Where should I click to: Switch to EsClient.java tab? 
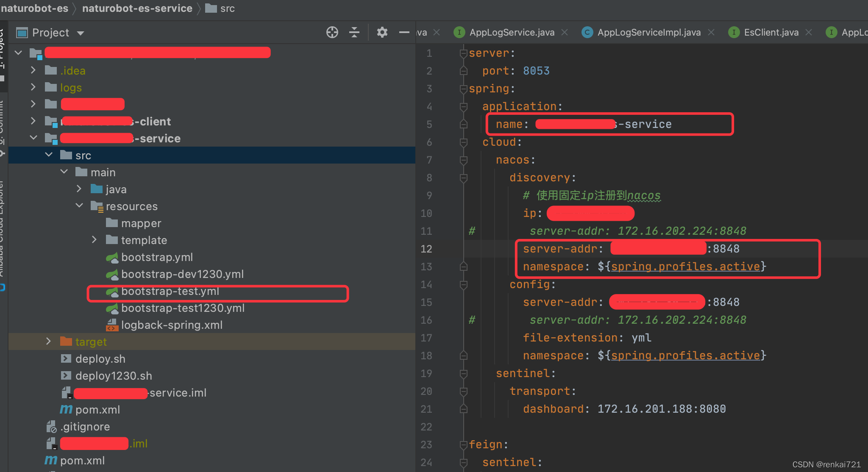pyautogui.click(x=771, y=32)
